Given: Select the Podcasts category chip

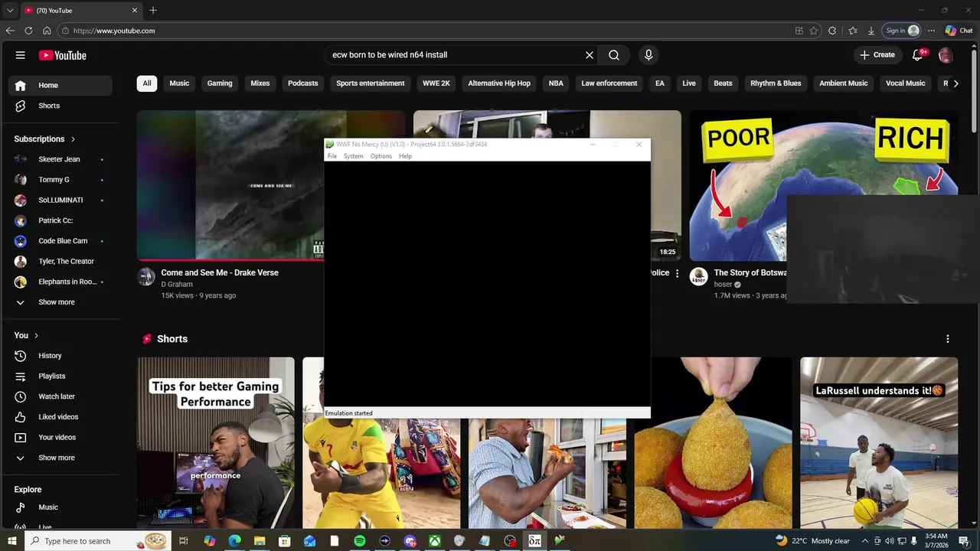Looking at the screenshot, I should tap(302, 83).
